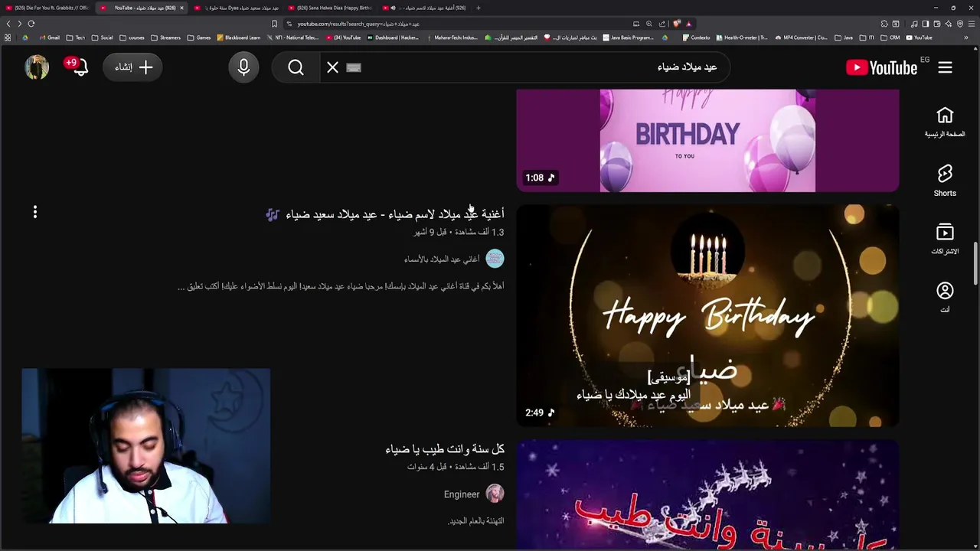Click the 1.3 ألف مشاهدة views text
The width and height of the screenshot is (980, 551).
480,232
